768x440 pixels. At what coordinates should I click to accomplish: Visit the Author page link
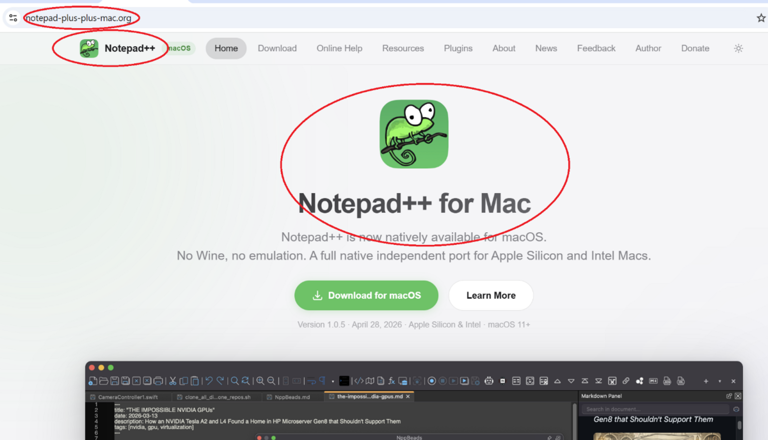(x=648, y=49)
